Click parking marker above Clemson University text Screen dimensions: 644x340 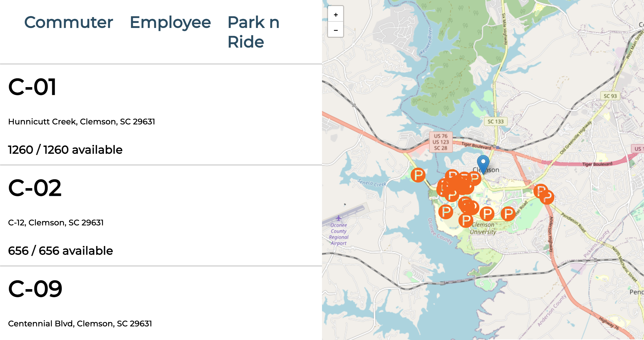(487, 214)
